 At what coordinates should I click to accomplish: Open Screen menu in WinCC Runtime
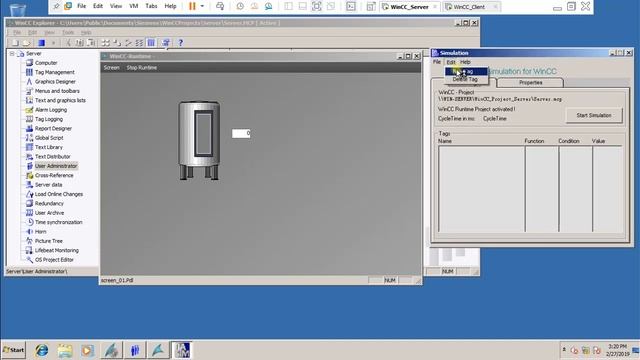click(x=111, y=68)
